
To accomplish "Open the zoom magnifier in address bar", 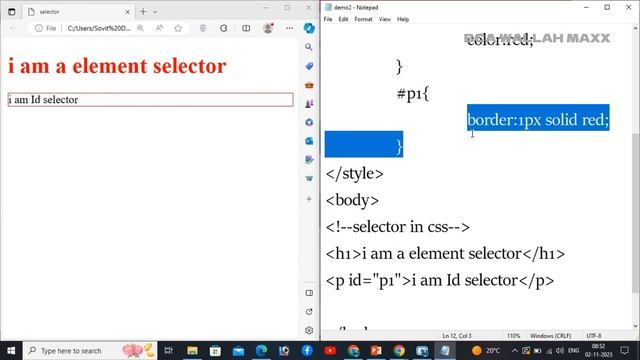I will [x=140, y=28].
